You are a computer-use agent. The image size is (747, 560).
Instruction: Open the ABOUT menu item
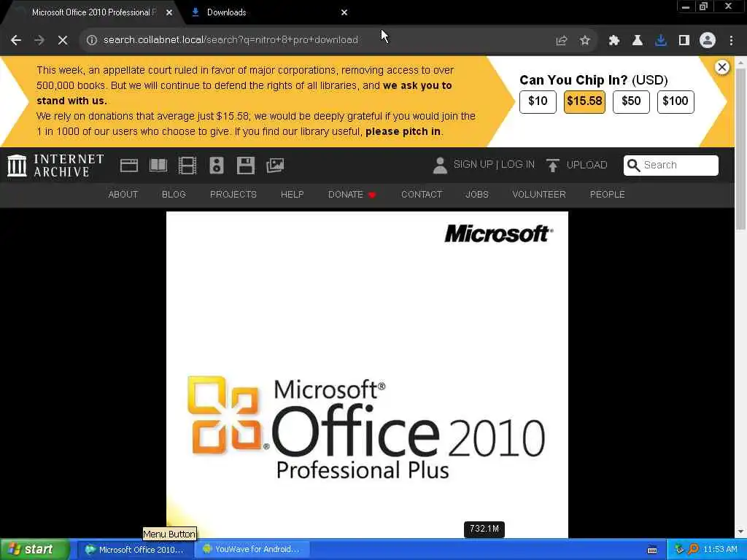click(x=123, y=194)
